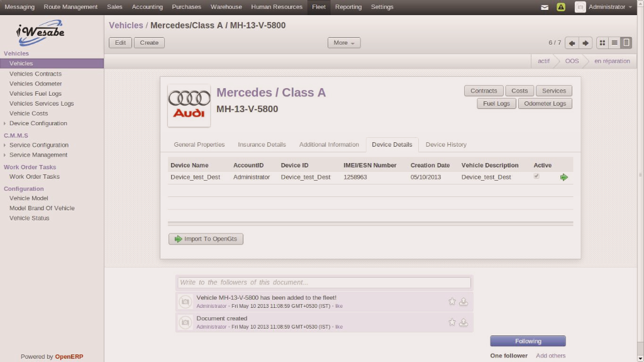Toggle the Active checkbox for Device_test_Dest

536,177
